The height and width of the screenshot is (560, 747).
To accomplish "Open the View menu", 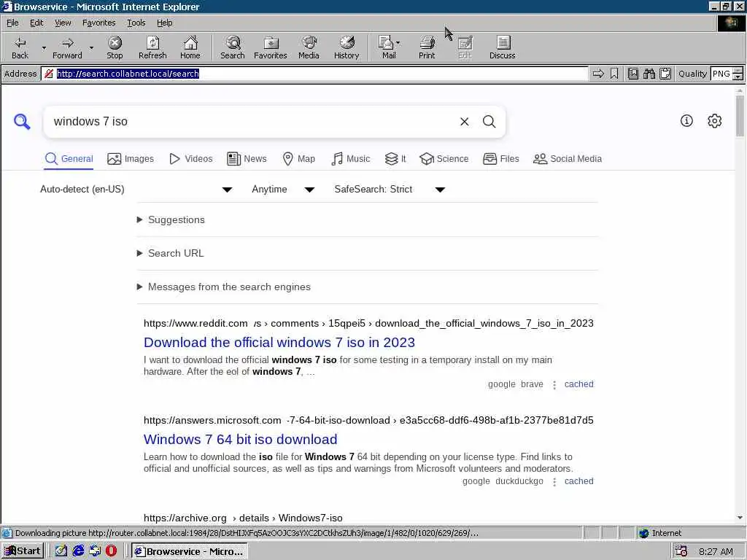I will [x=63, y=23].
